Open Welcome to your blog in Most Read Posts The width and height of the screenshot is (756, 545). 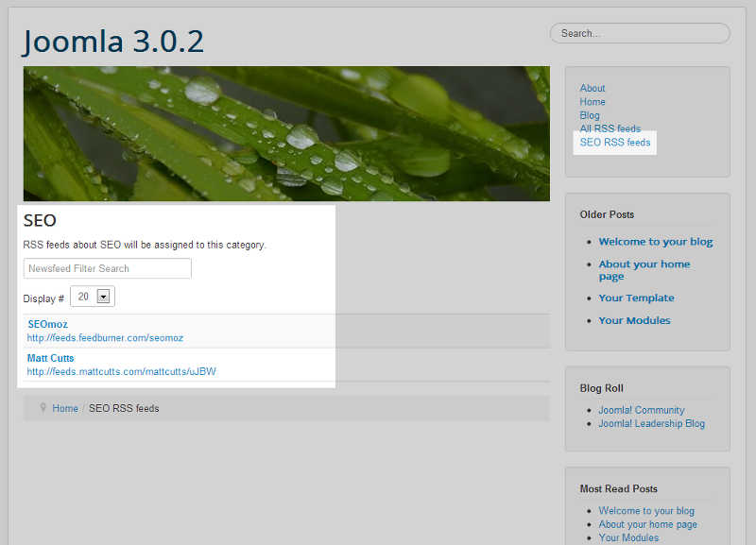(646, 511)
